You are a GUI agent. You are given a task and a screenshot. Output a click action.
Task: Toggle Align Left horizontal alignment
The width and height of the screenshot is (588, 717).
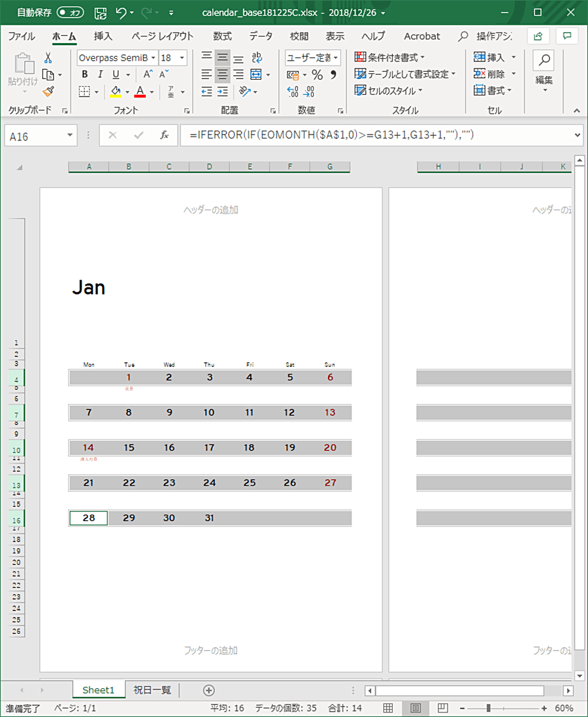point(207,74)
